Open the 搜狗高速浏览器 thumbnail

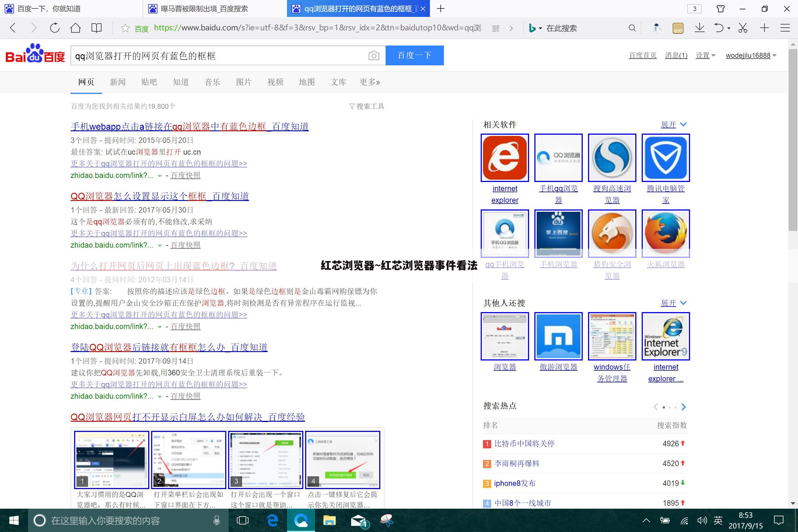(x=612, y=158)
